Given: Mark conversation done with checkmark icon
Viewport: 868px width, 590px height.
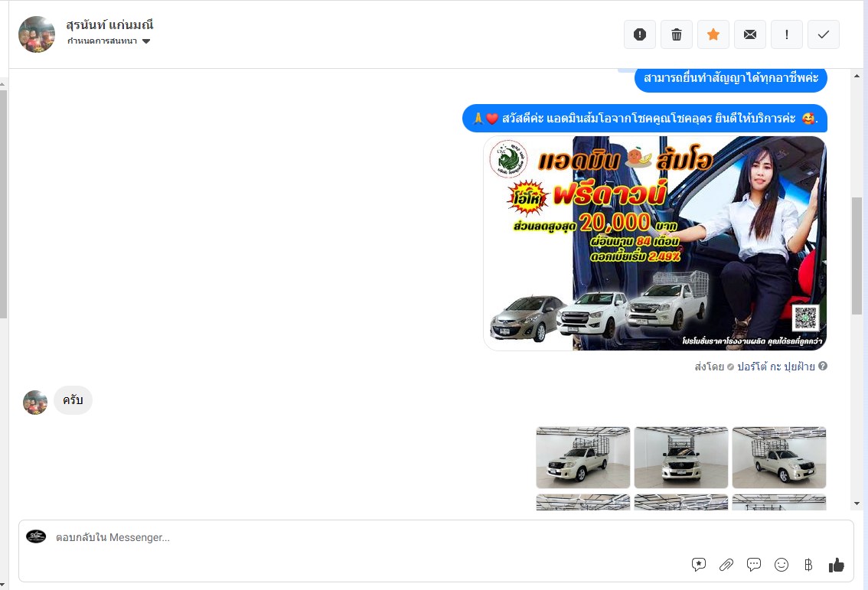Looking at the screenshot, I should click(823, 34).
